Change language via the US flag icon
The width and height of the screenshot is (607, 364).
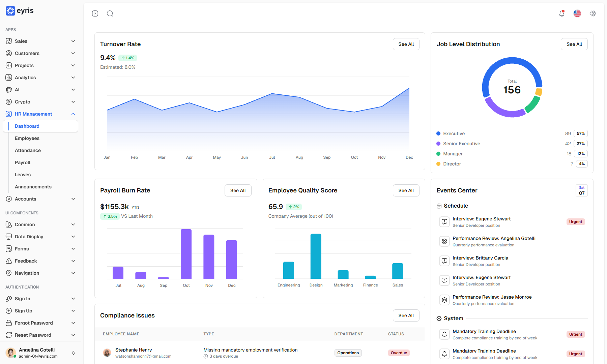[577, 13]
